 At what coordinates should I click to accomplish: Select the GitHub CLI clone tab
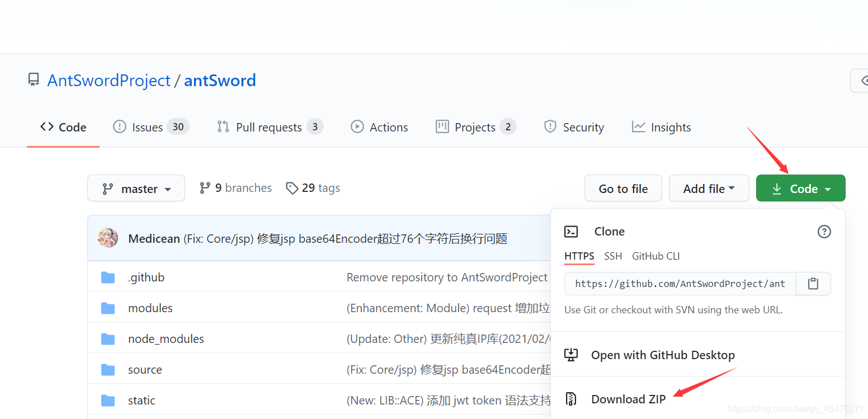655,256
